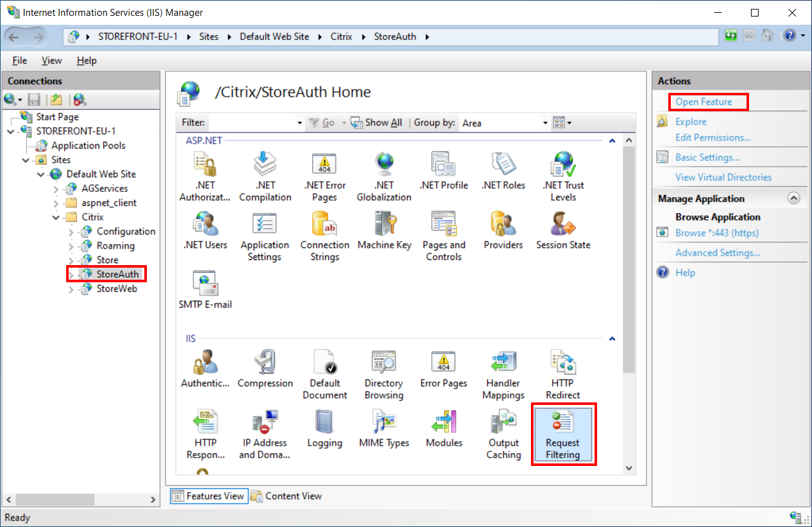Open the File menu

(20, 60)
